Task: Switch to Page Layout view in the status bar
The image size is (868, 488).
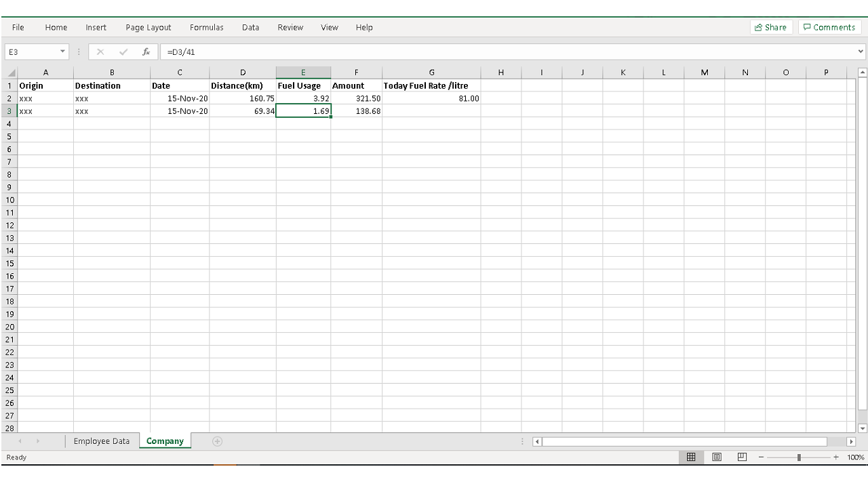Action: point(717,457)
